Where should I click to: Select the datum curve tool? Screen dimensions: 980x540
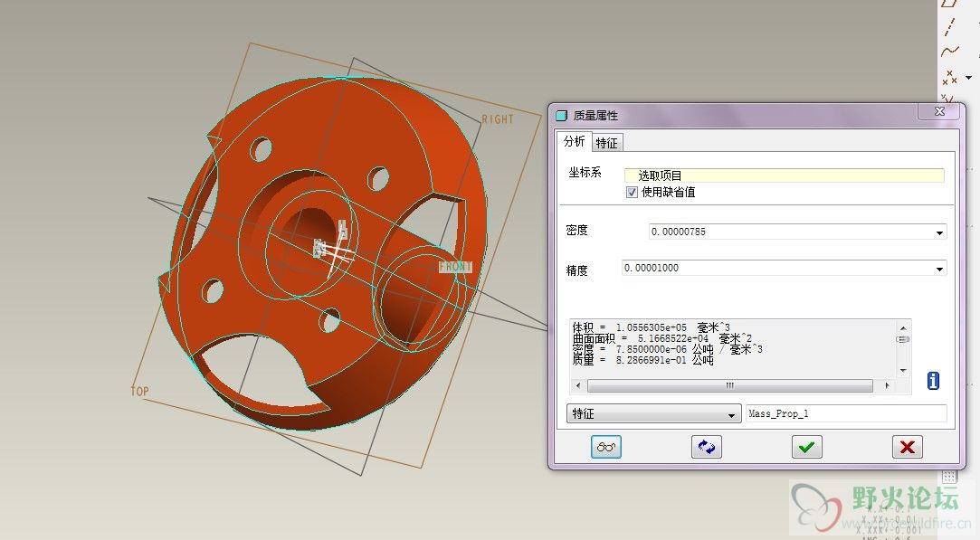coord(949,52)
